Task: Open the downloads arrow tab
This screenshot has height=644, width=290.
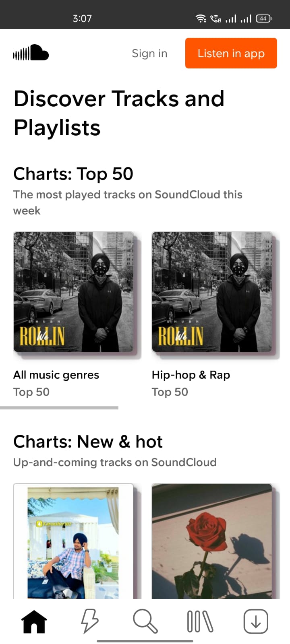Action: point(256,621)
